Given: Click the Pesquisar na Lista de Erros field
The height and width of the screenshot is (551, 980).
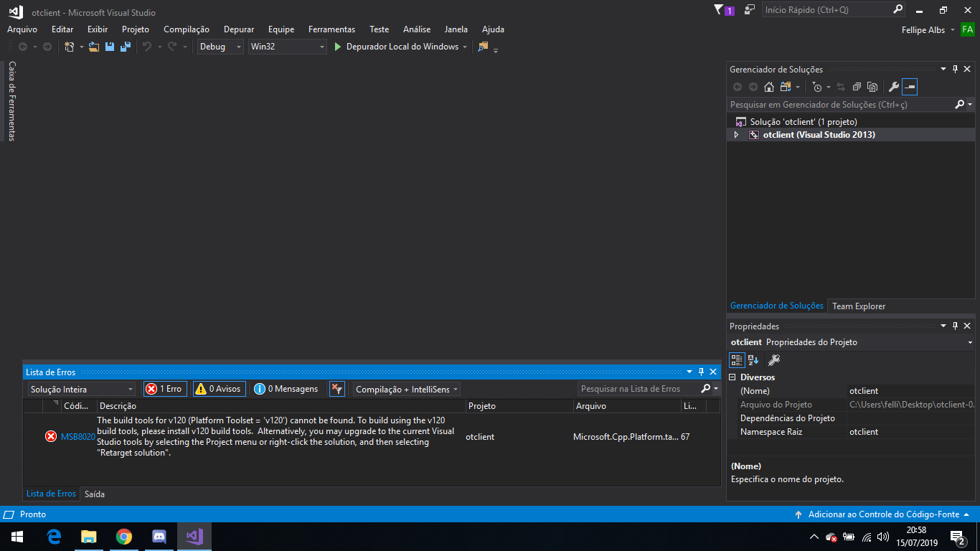Looking at the screenshot, I should [637, 389].
